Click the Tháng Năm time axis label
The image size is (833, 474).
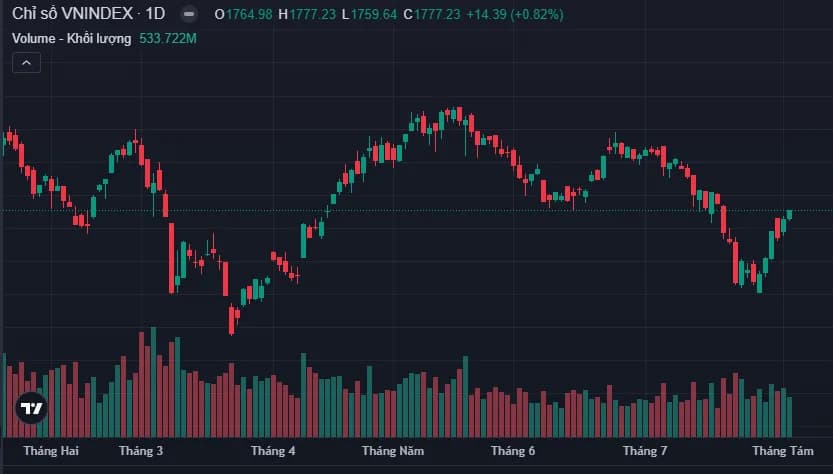tap(393, 451)
